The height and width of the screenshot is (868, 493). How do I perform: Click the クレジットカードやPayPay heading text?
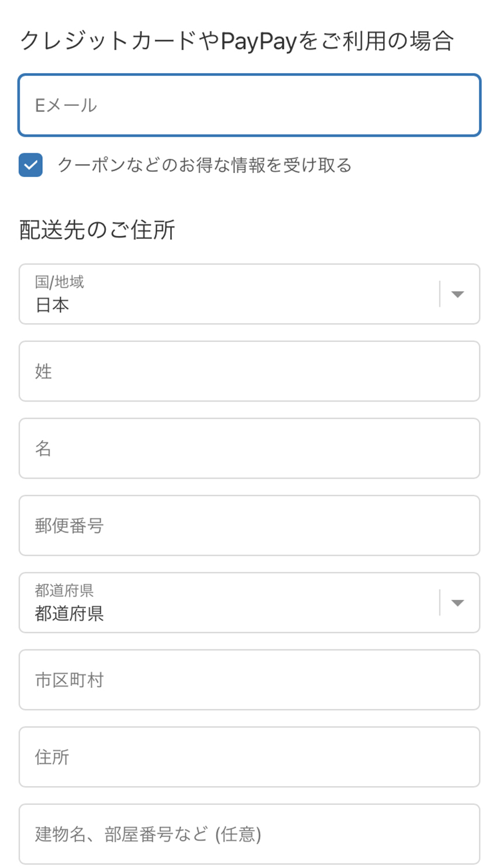pos(236,41)
